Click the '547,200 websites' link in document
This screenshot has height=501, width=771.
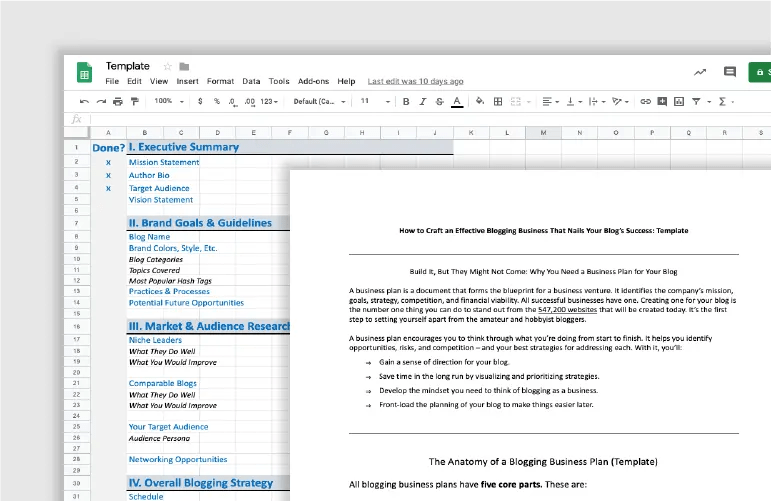coord(567,310)
